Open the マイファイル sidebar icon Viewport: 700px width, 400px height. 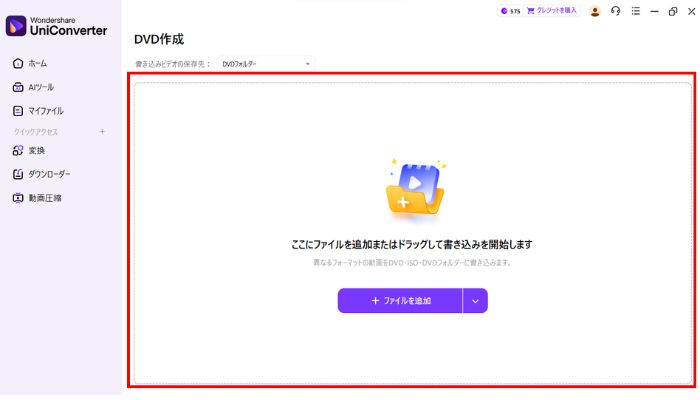coord(18,111)
